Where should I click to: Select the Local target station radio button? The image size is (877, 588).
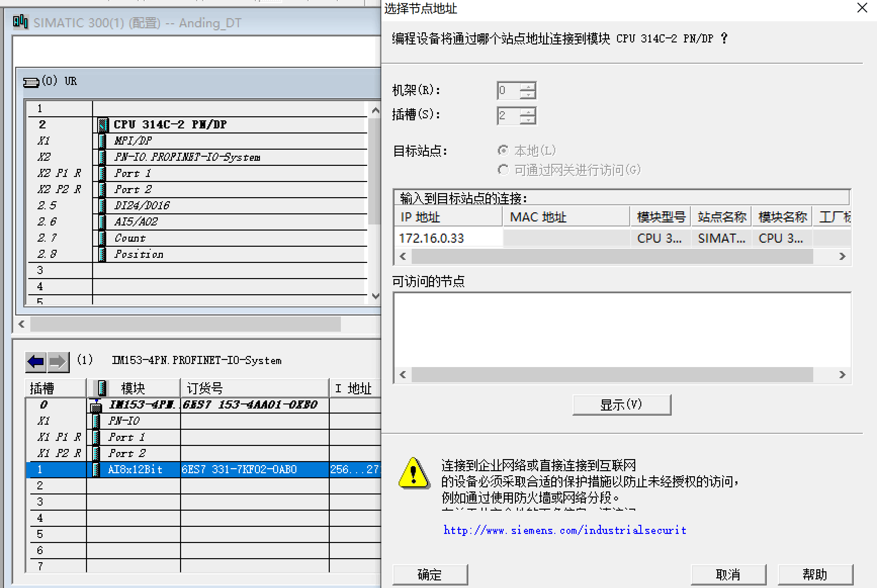click(503, 150)
